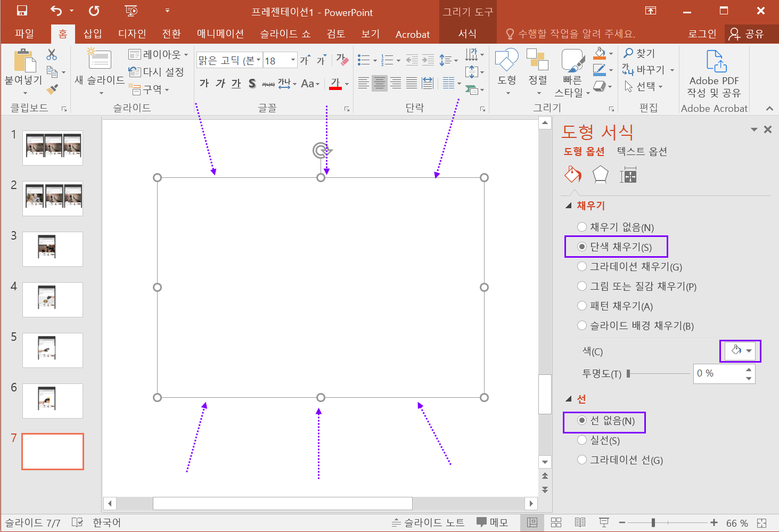
Task: Click Log in (로그인)
Action: pyautogui.click(x=702, y=34)
